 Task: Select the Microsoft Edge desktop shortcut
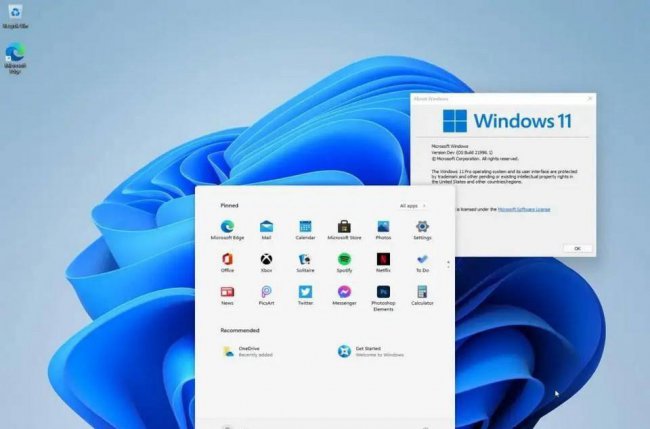tap(15, 57)
